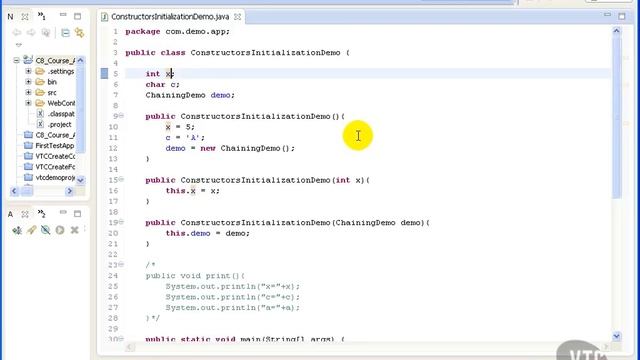Expand the WebContent folder

(x=28, y=103)
